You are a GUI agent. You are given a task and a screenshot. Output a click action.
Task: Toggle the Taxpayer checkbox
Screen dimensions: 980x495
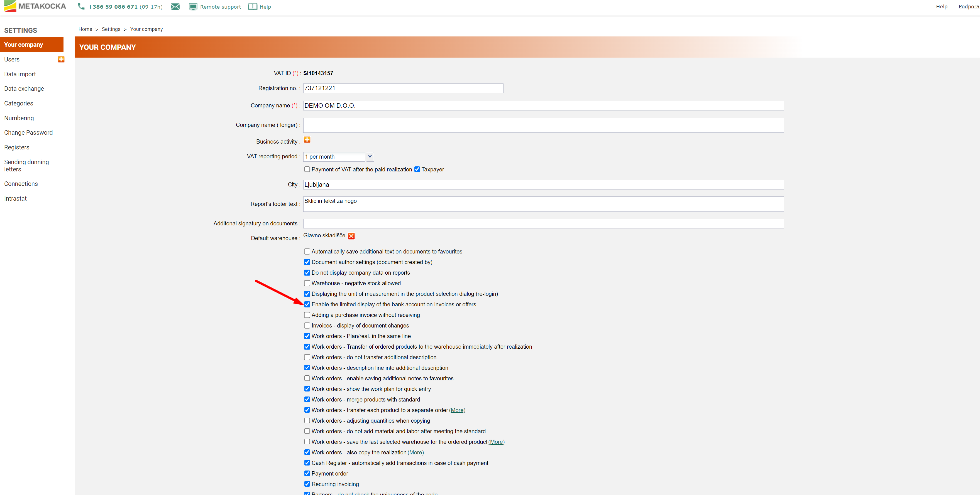(417, 169)
